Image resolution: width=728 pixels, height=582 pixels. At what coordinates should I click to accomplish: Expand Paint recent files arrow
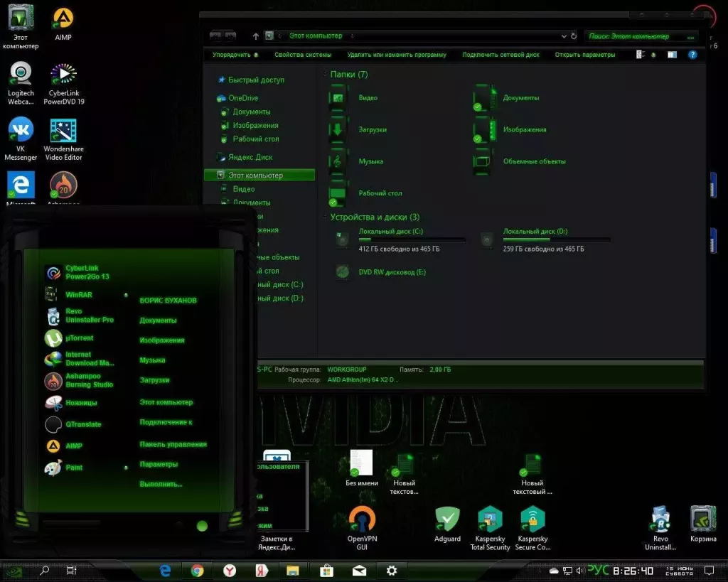coord(126,468)
